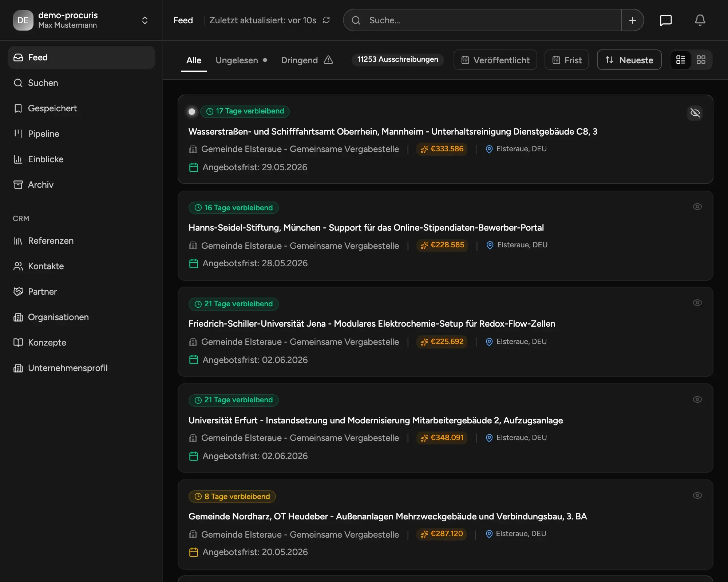The height and width of the screenshot is (582, 728).
Task: Click location pin in Universität Erfurt card
Action: pos(489,438)
